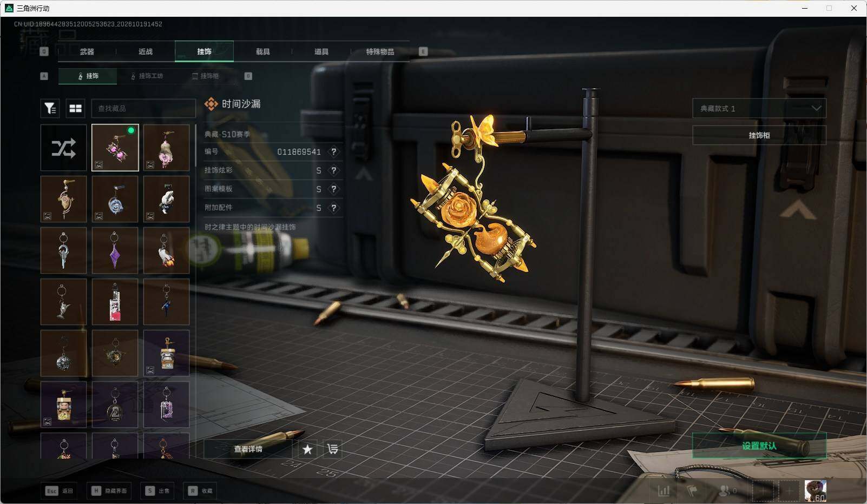Open the flags icon in bottom bar

click(692, 490)
